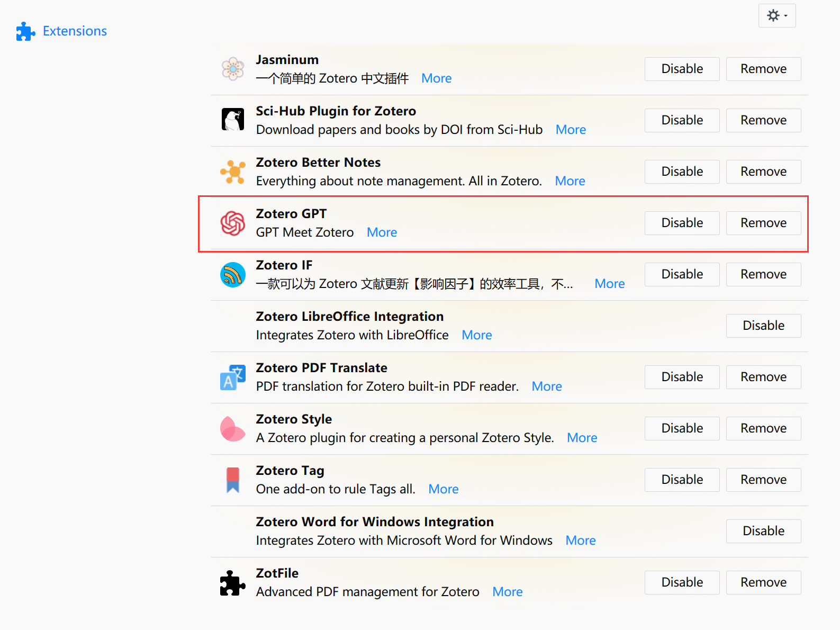Click the ZotFile puzzle icon

point(233,582)
